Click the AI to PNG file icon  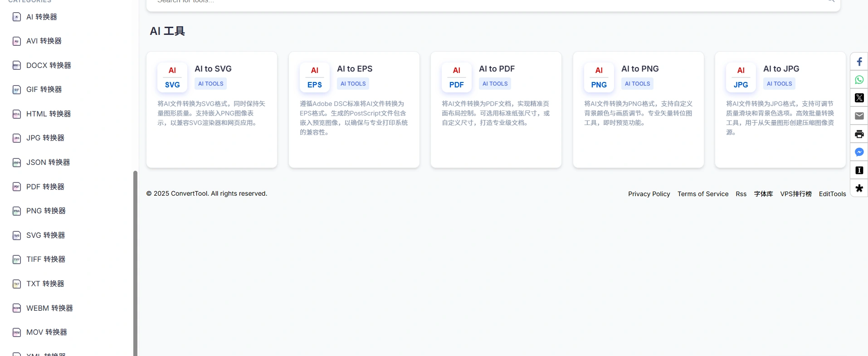point(599,77)
